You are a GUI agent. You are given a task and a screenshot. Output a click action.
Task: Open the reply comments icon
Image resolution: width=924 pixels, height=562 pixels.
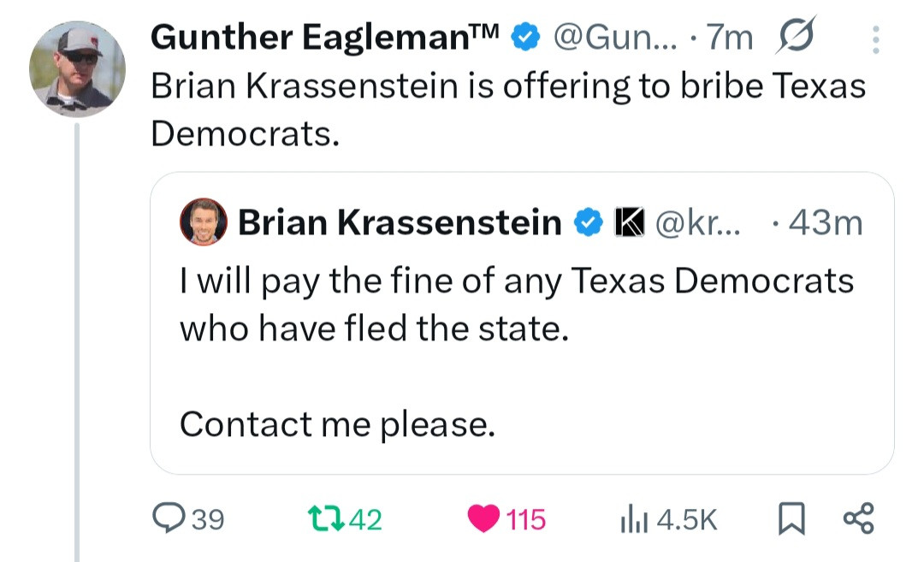click(163, 518)
